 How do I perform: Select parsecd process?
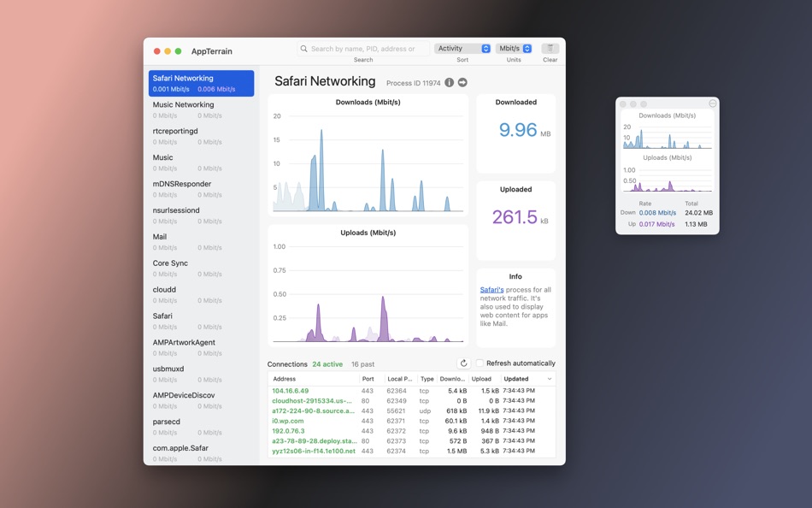[202, 427]
